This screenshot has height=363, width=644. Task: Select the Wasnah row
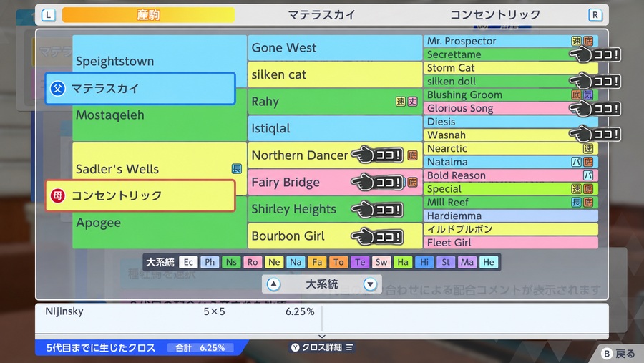(x=510, y=135)
